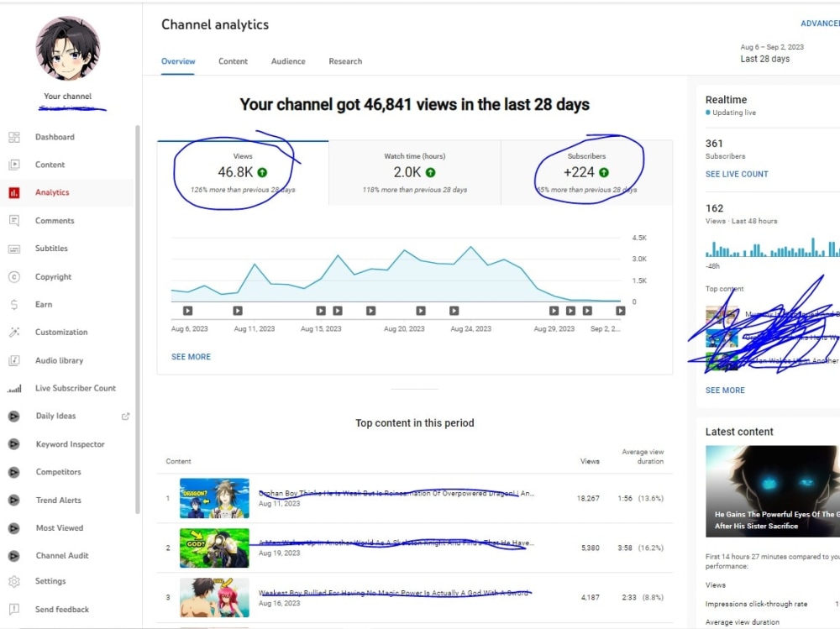The width and height of the screenshot is (840, 629).
Task: Click the channel avatar picture
Action: click(67, 48)
